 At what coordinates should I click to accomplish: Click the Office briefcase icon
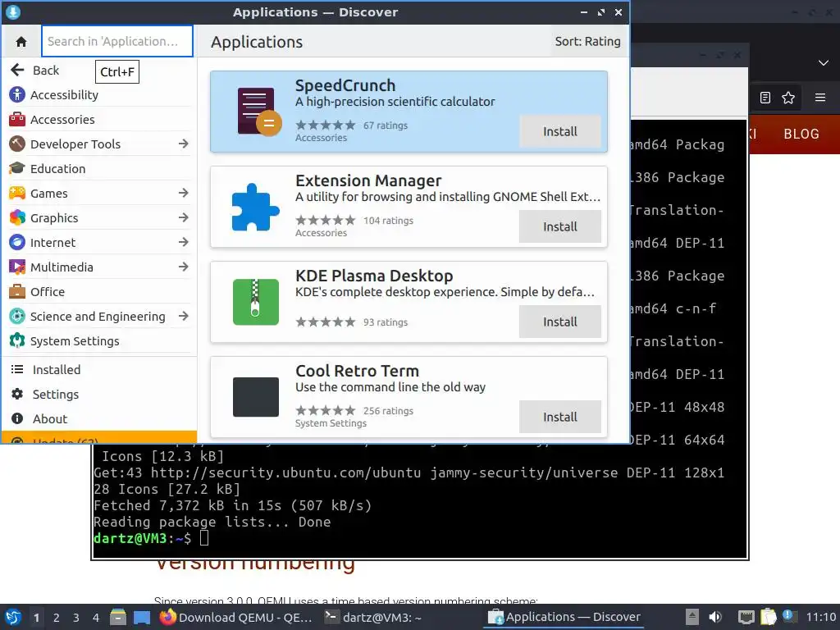[x=17, y=292]
